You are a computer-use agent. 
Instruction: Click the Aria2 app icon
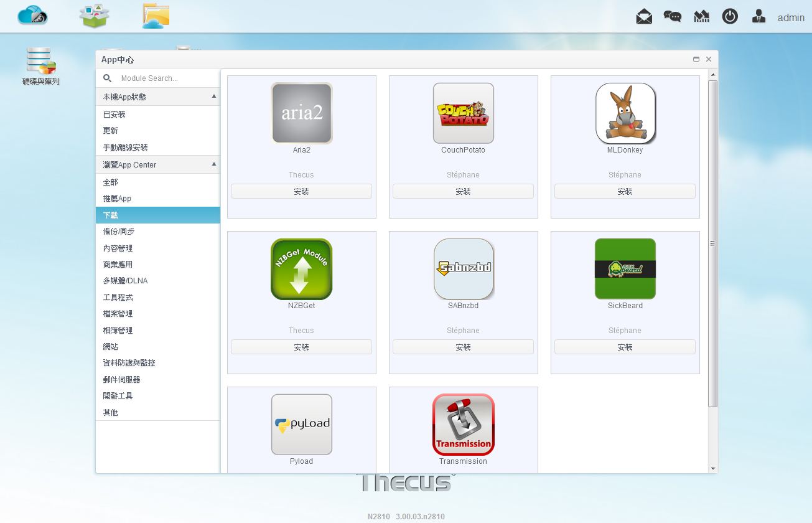coord(302,113)
